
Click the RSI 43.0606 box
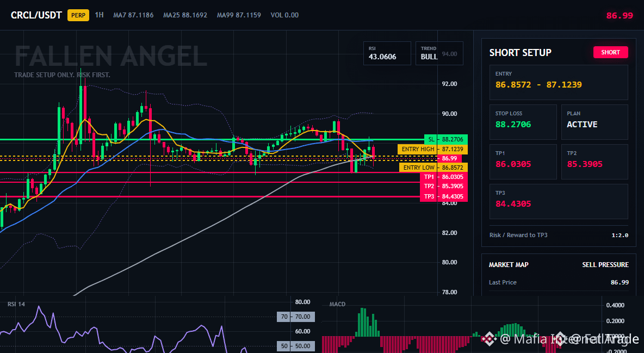(387, 53)
